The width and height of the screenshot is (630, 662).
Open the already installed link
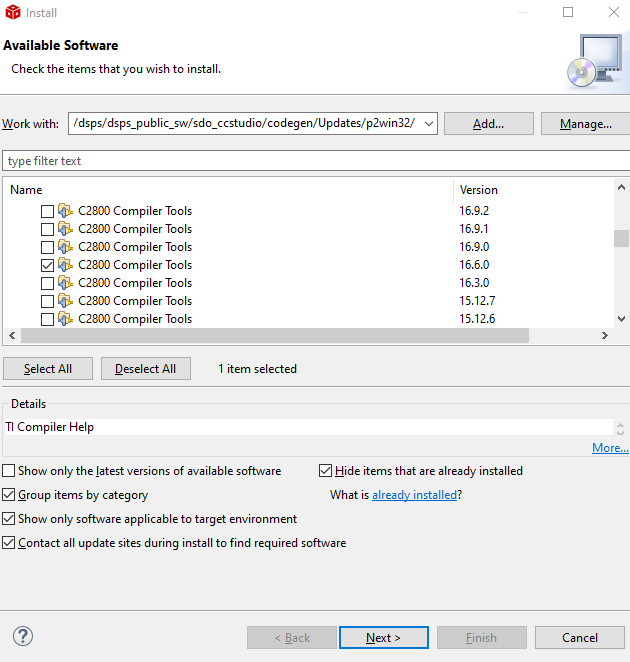(414, 494)
